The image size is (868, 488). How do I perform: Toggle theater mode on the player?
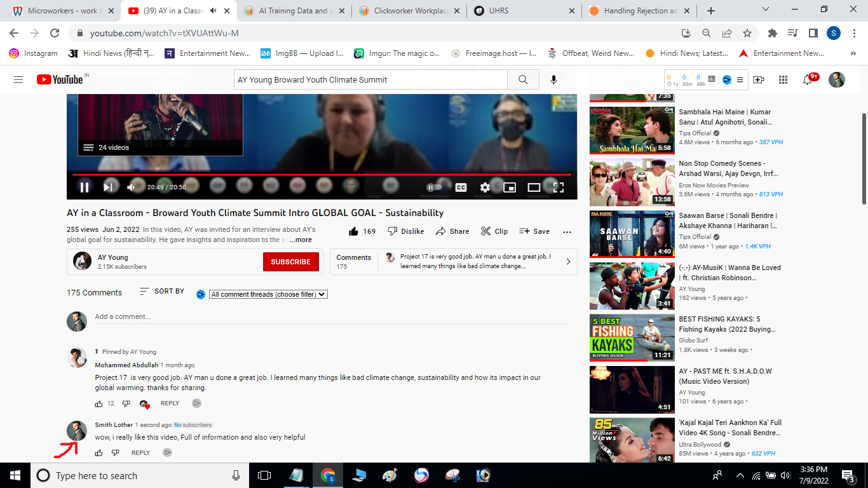pos(534,187)
